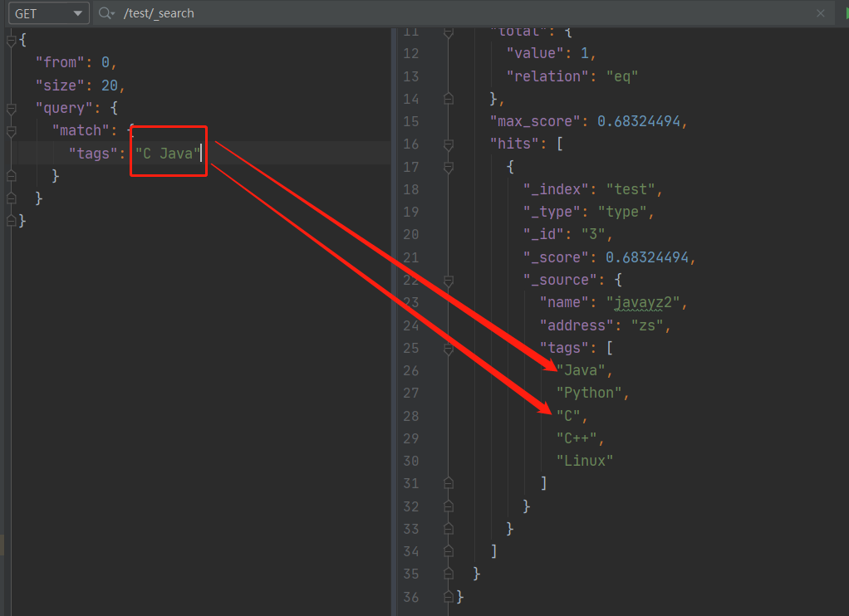Collapse the "match" block fold marker
849x616 pixels.
point(12,131)
